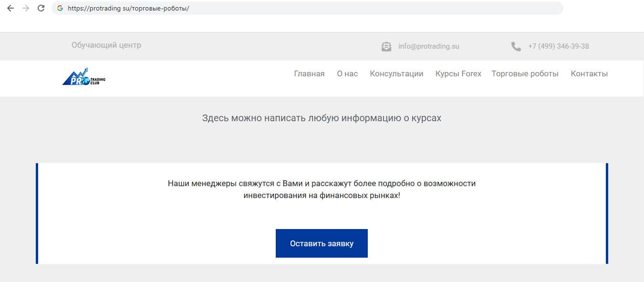The height and width of the screenshot is (282, 644).
Task: Click the phone handset icon
Action: coord(516,47)
